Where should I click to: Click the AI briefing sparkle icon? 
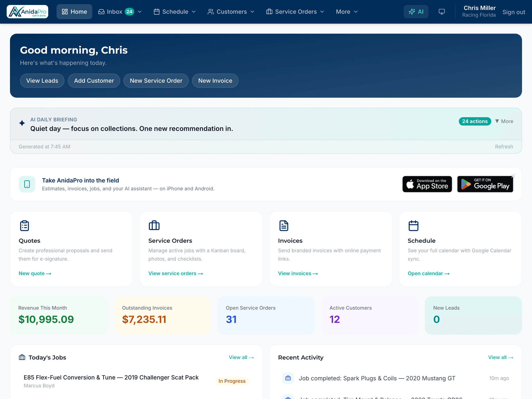coord(22,123)
